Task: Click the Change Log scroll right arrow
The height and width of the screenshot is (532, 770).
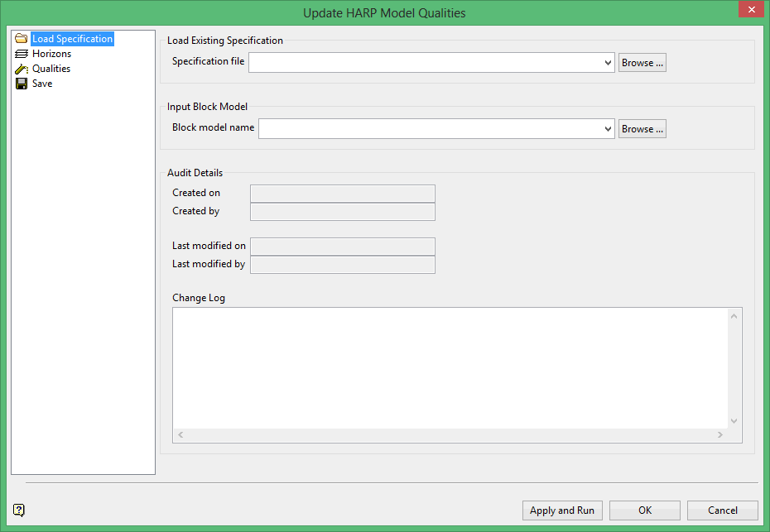Action: point(720,435)
